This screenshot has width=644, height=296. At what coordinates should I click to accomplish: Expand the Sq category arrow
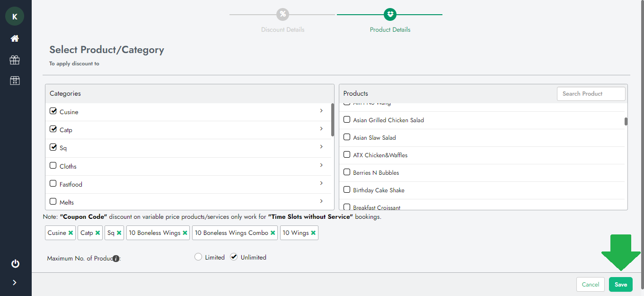tap(321, 147)
